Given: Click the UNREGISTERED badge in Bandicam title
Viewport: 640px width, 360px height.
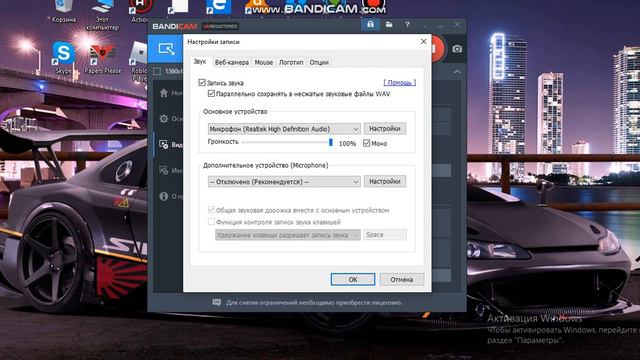Looking at the screenshot, I should click(x=220, y=27).
